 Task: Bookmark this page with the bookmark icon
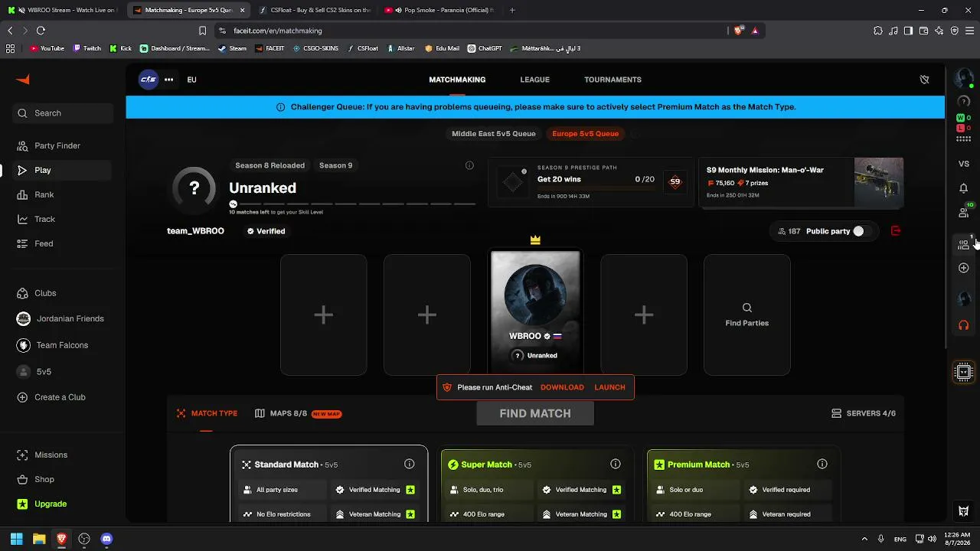pyautogui.click(x=202, y=31)
